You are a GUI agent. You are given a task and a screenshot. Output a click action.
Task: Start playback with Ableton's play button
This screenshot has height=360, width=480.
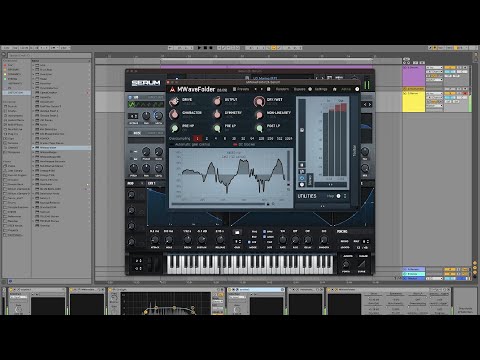[199, 48]
